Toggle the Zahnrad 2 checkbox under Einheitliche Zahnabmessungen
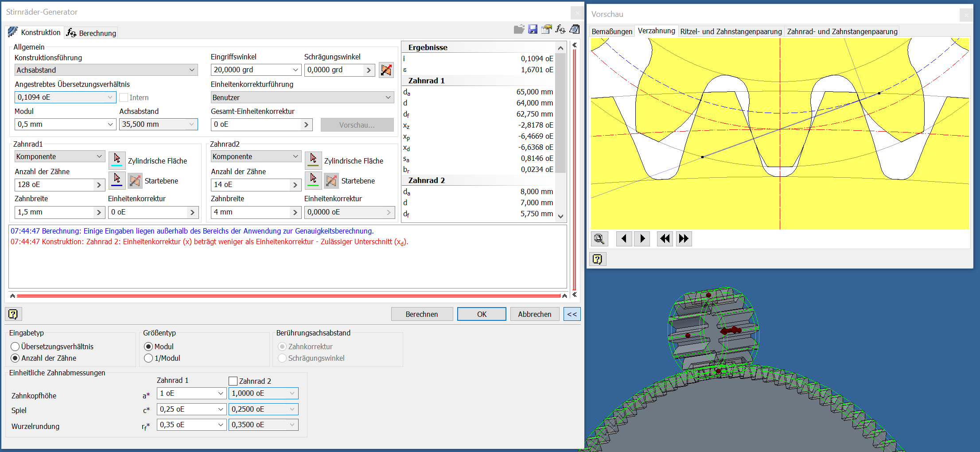 click(233, 381)
